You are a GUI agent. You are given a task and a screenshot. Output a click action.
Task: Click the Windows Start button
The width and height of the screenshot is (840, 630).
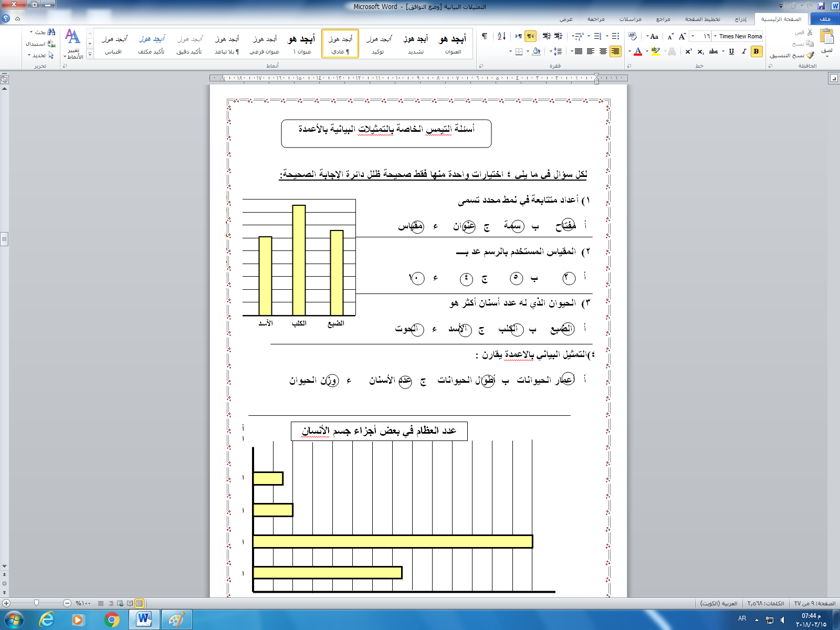(14, 619)
